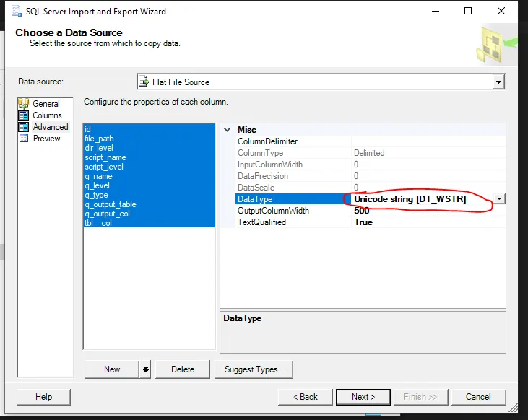The width and height of the screenshot is (528, 420).
Task: Click the ColumnType property row
Action: pyautogui.click(x=371, y=153)
